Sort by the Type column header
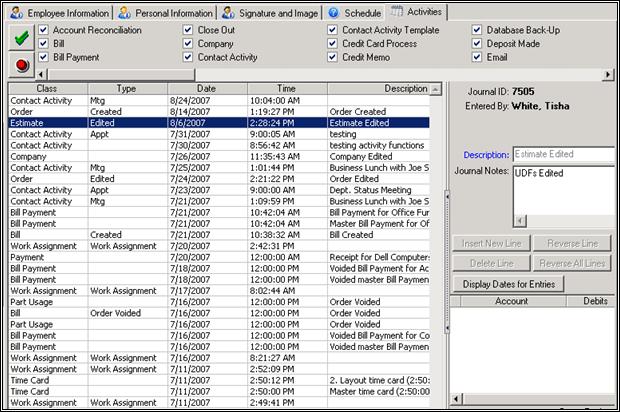This screenshot has width=620, height=412. (128, 89)
